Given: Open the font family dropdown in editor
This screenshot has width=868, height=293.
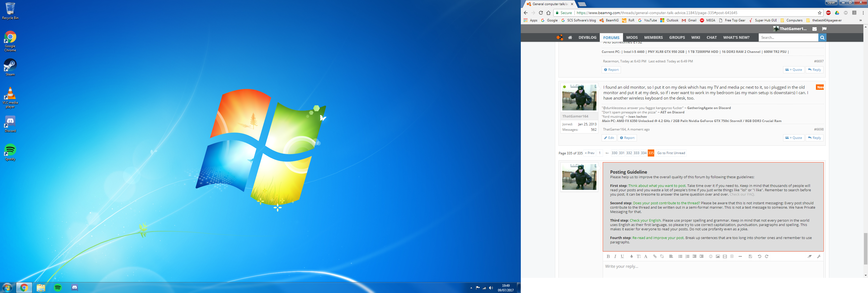Looking at the screenshot, I should (x=646, y=256).
